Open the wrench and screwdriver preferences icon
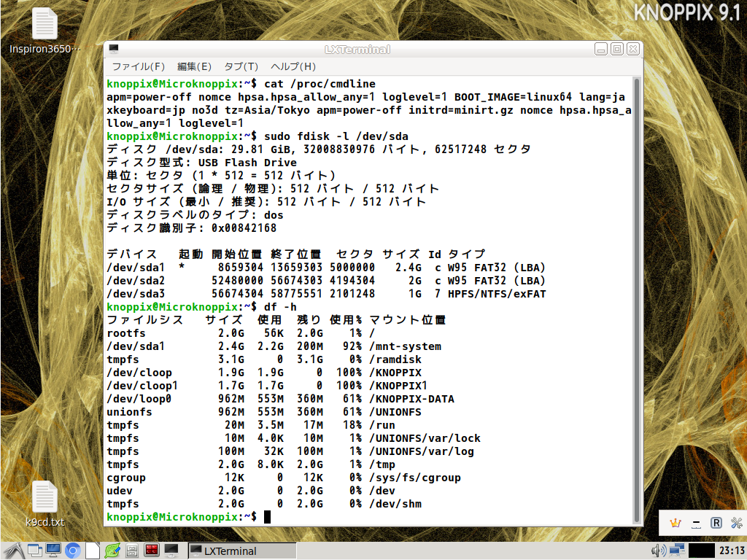 click(737, 524)
